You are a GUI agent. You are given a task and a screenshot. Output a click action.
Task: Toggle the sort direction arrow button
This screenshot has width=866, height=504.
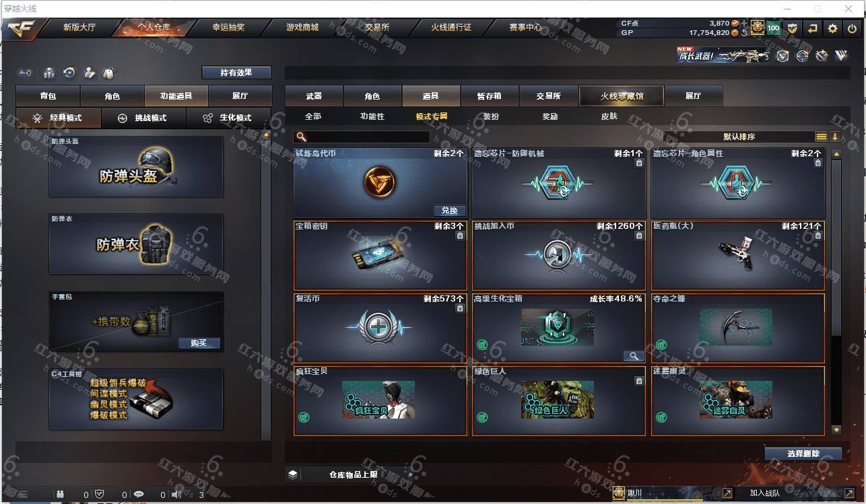click(x=835, y=137)
